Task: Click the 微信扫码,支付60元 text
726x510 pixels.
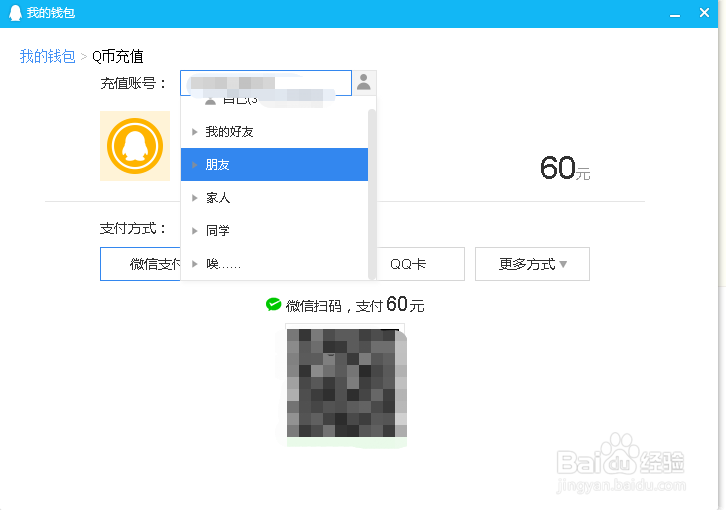Action: click(355, 305)
